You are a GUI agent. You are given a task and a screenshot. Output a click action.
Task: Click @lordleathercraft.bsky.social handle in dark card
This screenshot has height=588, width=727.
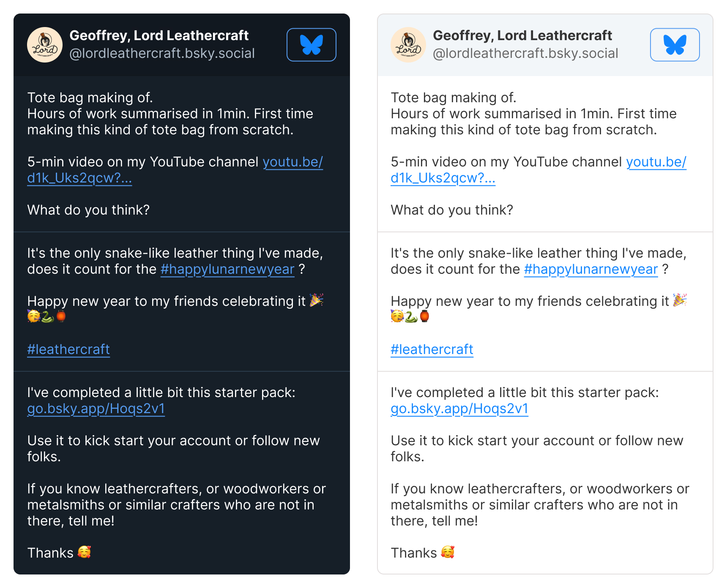[x=162, y=54]
